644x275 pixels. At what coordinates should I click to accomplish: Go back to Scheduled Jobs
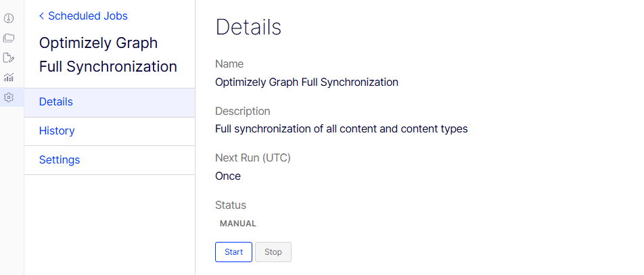(83, 16)
